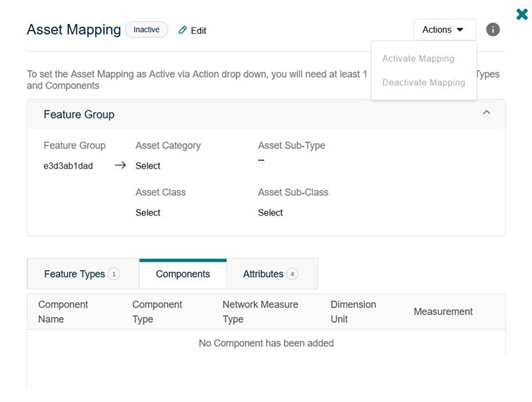
Task: Click the Attributes count badge
Action: pyautogui.click(x=292, y=274)
